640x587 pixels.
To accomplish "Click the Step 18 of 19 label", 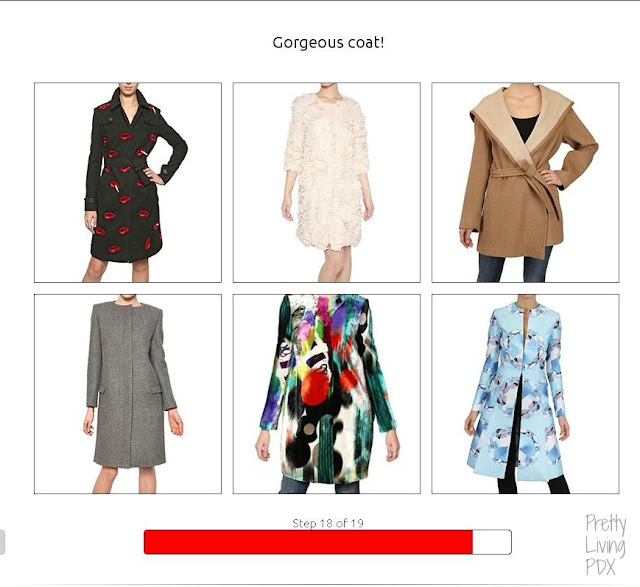I will 328,523.
